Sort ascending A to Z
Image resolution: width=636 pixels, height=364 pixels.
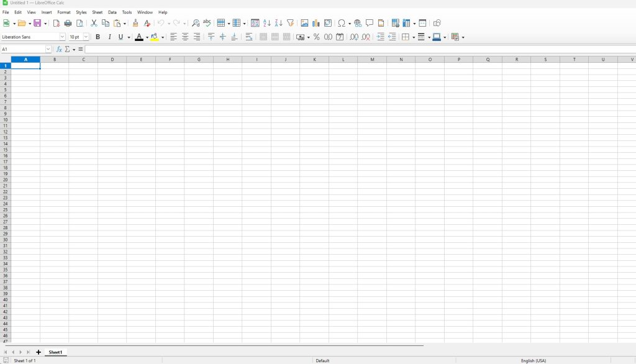[267, 23]
